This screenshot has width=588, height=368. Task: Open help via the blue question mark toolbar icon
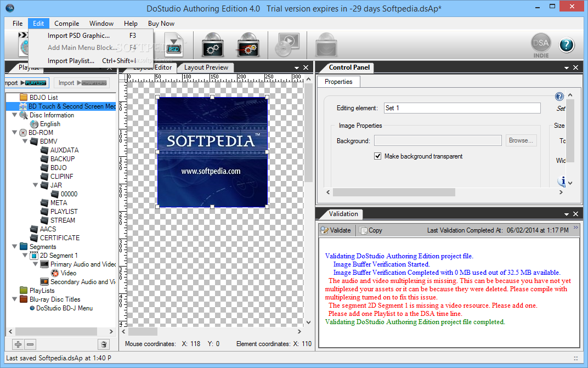coord(567,45)
